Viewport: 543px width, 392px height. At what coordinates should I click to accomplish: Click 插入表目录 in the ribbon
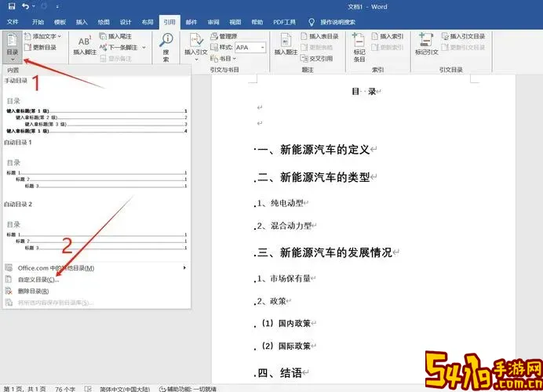[x=319, y=36]
